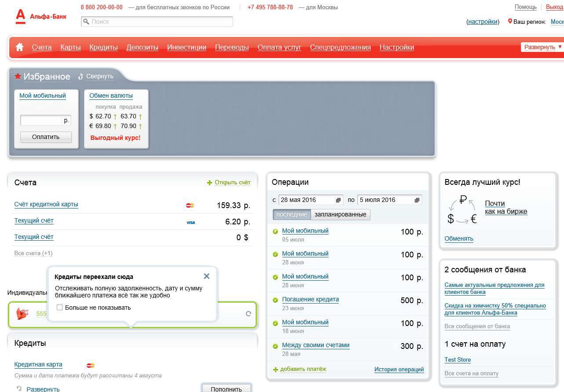Viewport: 564px width, 392px height.
Task: Open calendar picker for the start date
Action: click(x=338, y=200)
